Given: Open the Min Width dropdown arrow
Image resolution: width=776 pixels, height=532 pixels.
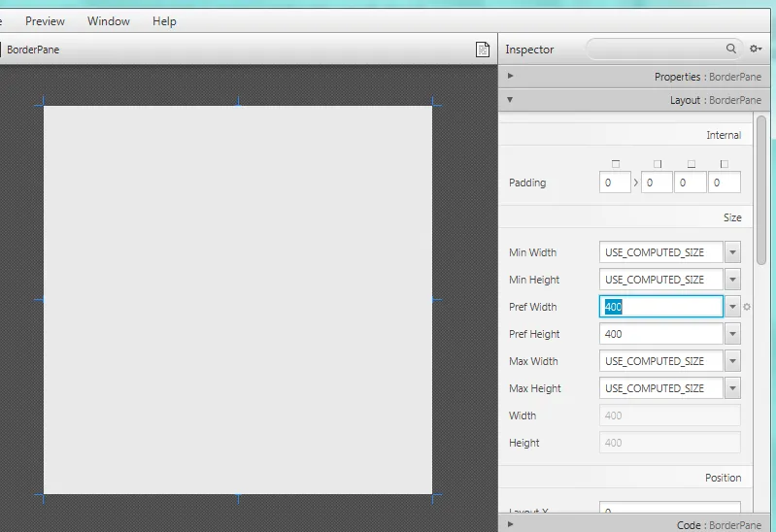Looking at the screenshot, I should tap(732, 252).
